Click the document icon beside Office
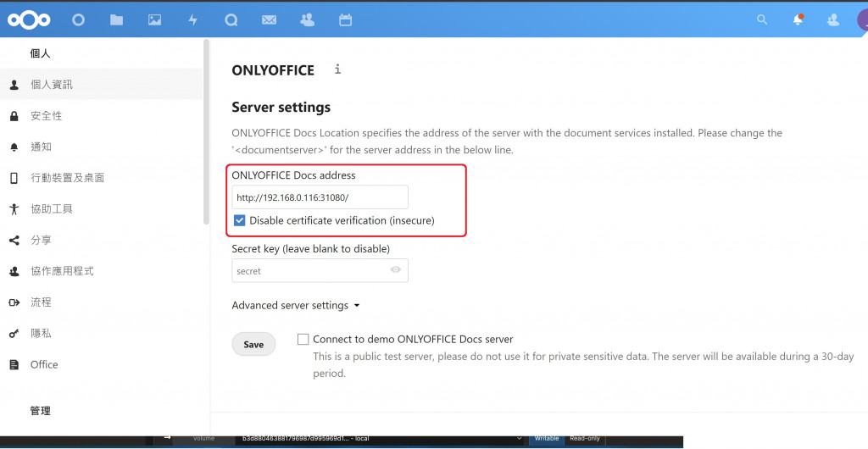Image resolution: width=868 pixels, height=449 pixels. [x=14, y=364]
